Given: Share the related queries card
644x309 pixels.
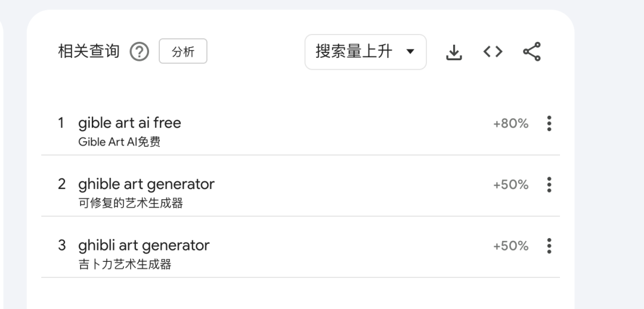Looking at the screenshot, I should [531, 52].
